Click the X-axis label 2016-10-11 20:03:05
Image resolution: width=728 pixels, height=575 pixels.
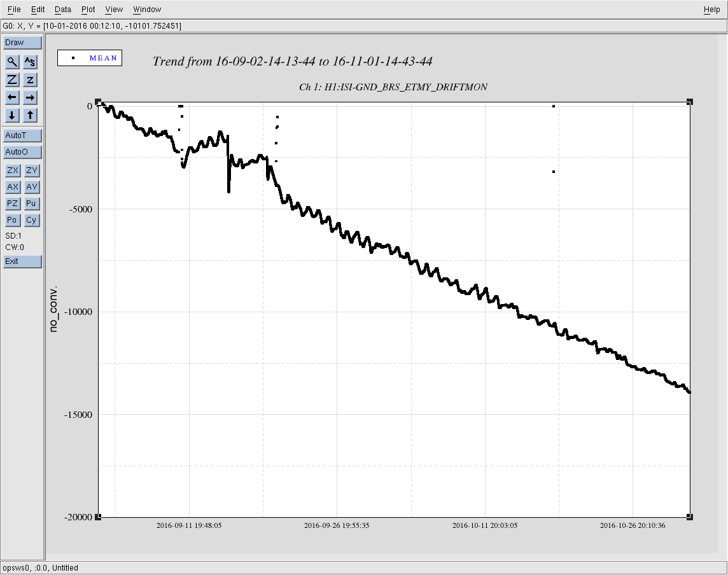[x=485, y=525]
